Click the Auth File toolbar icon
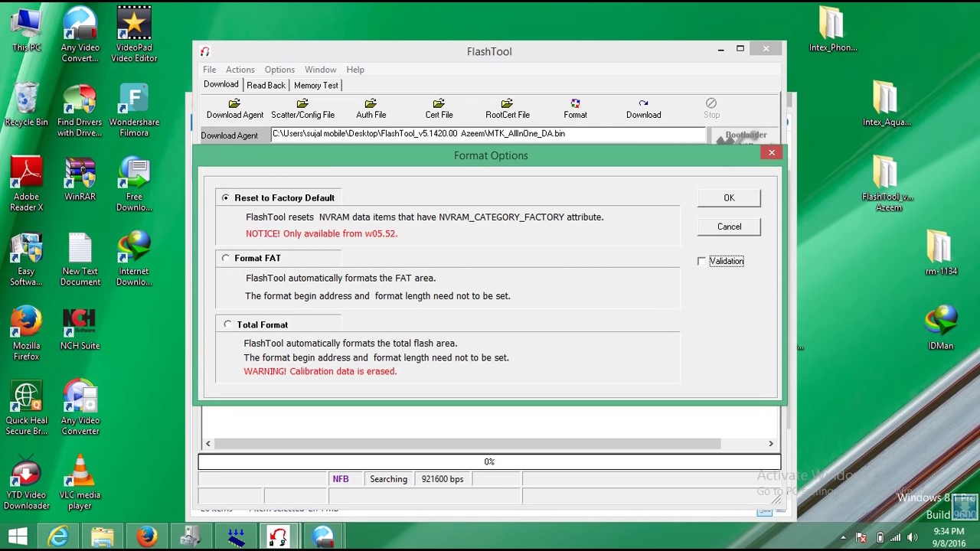This screenshot has width=980, height=551. pyautogui.click(x=371, y=109)
